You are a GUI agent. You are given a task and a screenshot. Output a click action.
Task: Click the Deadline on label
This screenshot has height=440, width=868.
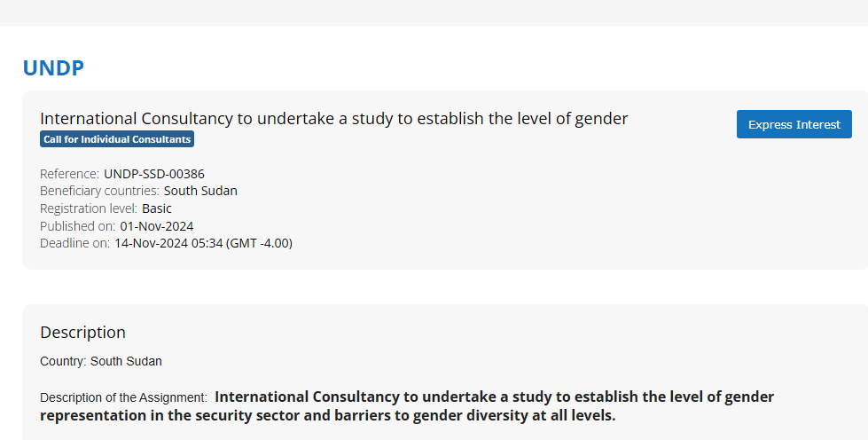point(75,243)
